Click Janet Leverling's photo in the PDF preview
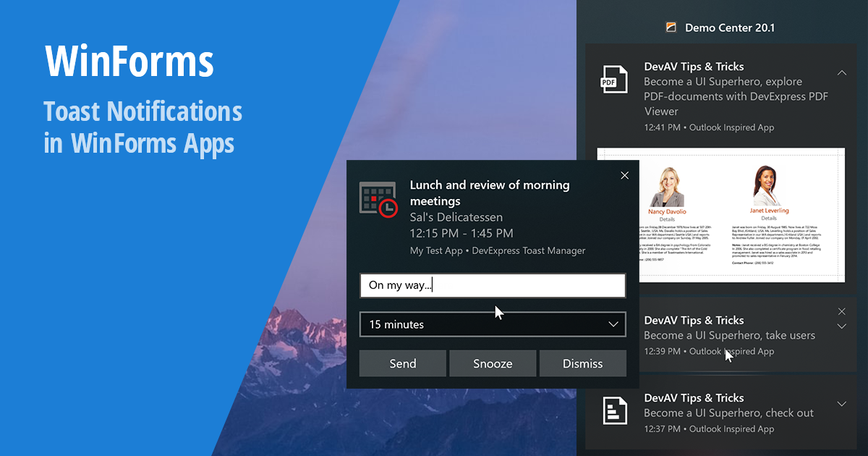 tap(768, 187)
